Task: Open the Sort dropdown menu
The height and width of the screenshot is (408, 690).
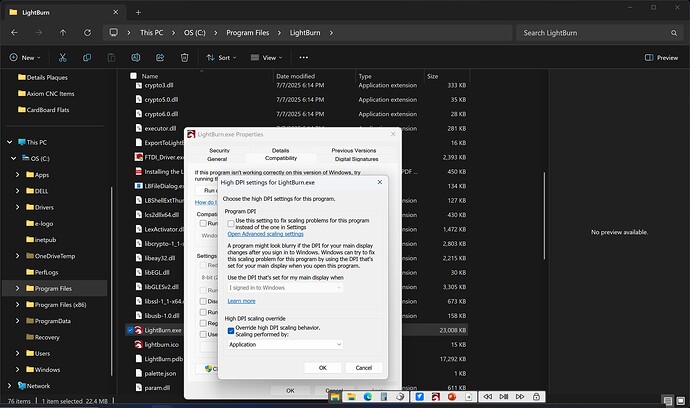Action: click(221, 58)
